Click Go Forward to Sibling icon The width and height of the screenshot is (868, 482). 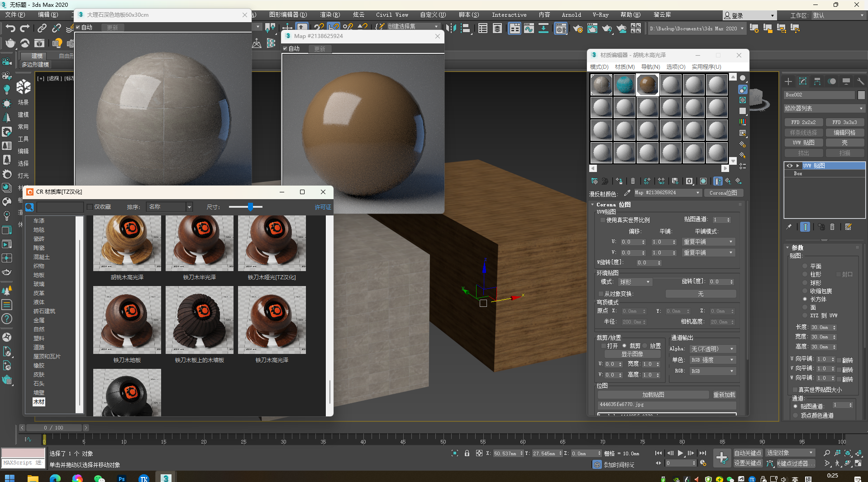[738, 181]
